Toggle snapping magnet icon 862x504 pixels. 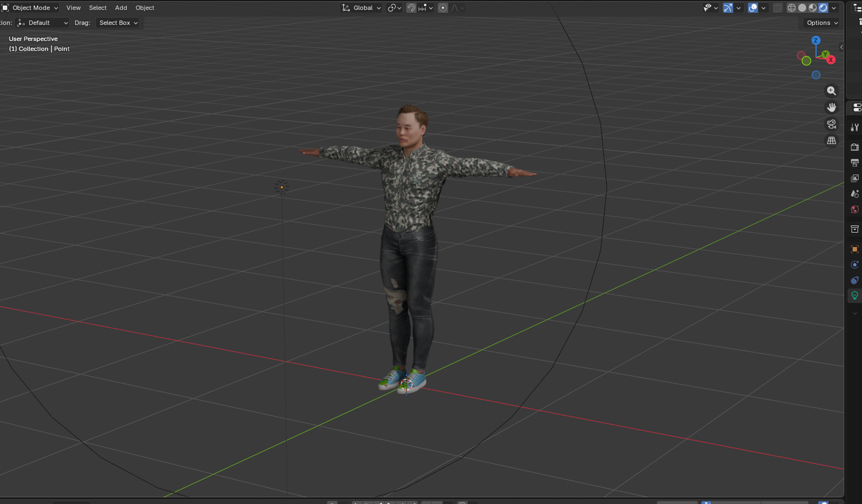[411, 7]
